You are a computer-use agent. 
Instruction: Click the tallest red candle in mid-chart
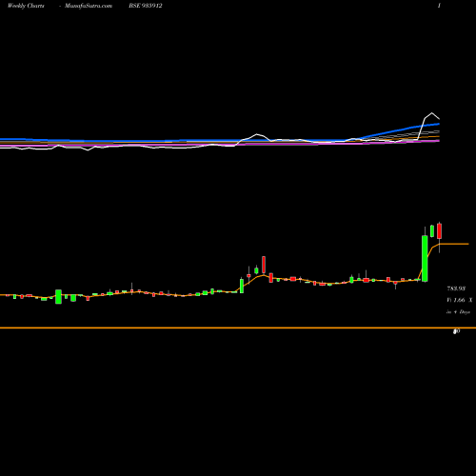[x=264, y=265]
